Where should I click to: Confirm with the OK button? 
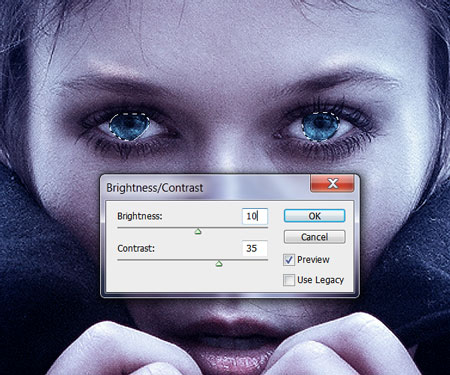(314, 216)
